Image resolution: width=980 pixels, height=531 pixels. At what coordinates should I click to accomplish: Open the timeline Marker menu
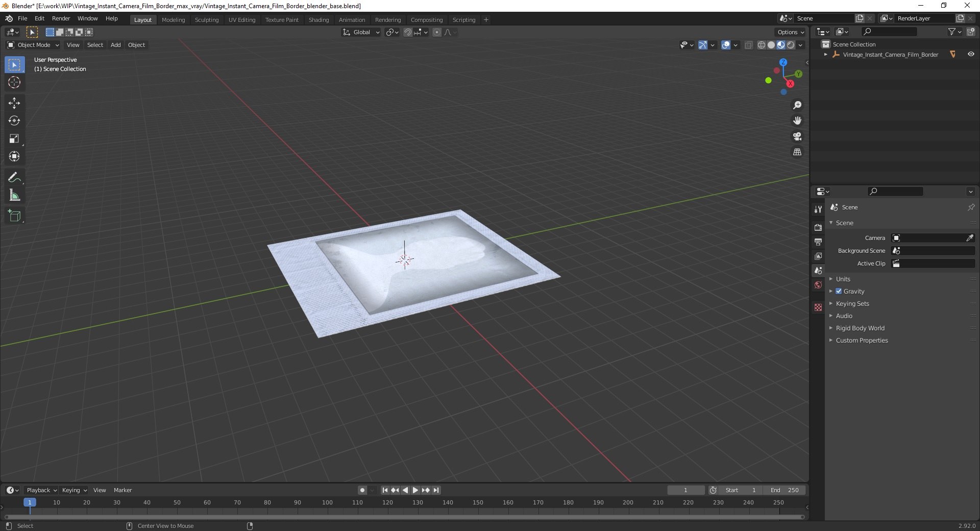tap(122, 490)
